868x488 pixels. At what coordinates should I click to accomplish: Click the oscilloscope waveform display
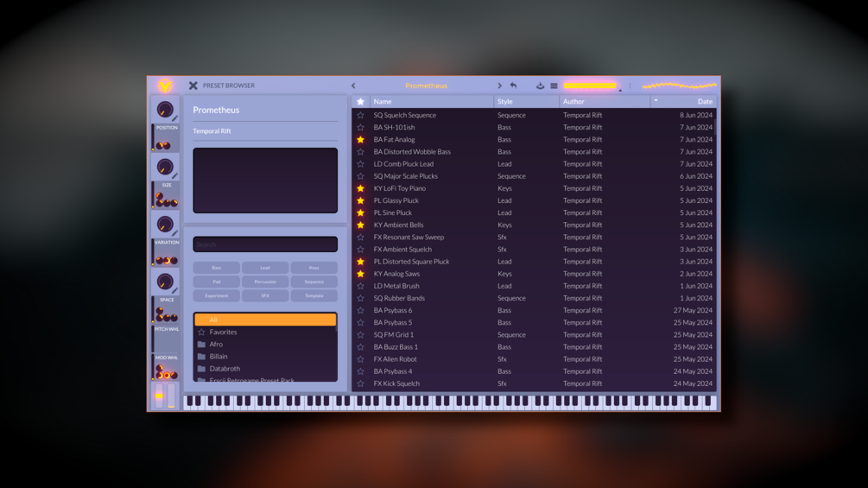point(679,86)
